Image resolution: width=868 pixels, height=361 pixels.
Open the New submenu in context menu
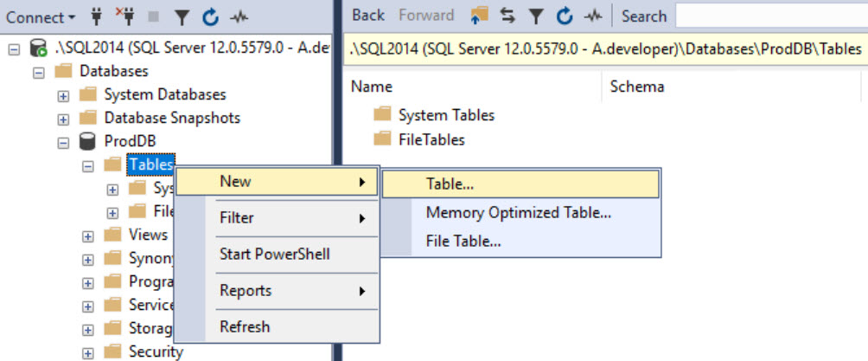277,181
